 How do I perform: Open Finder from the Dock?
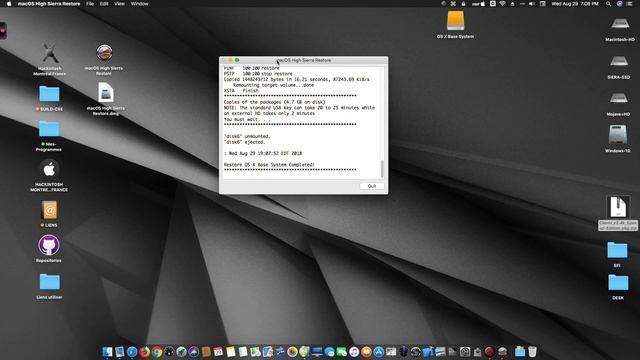click(107, 351)
